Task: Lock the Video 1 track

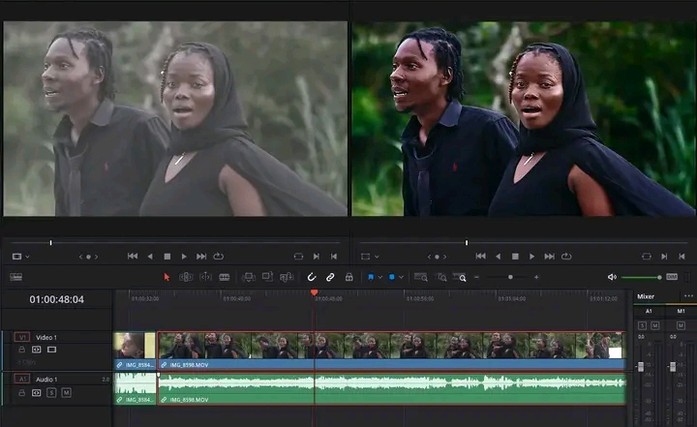Action: click(22, 349)
